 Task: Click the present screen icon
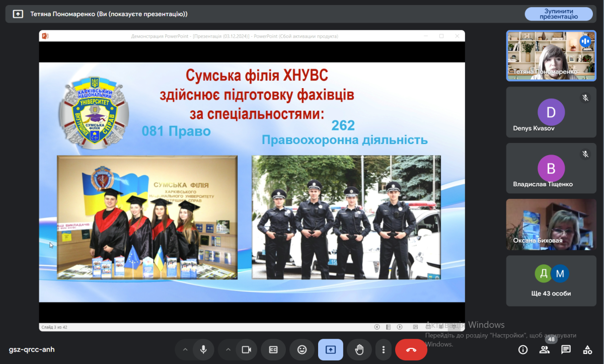(330, 350)
